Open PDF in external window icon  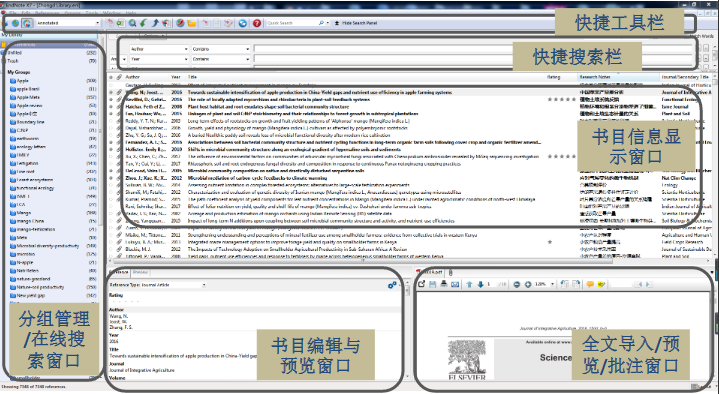tap(422, 284)
